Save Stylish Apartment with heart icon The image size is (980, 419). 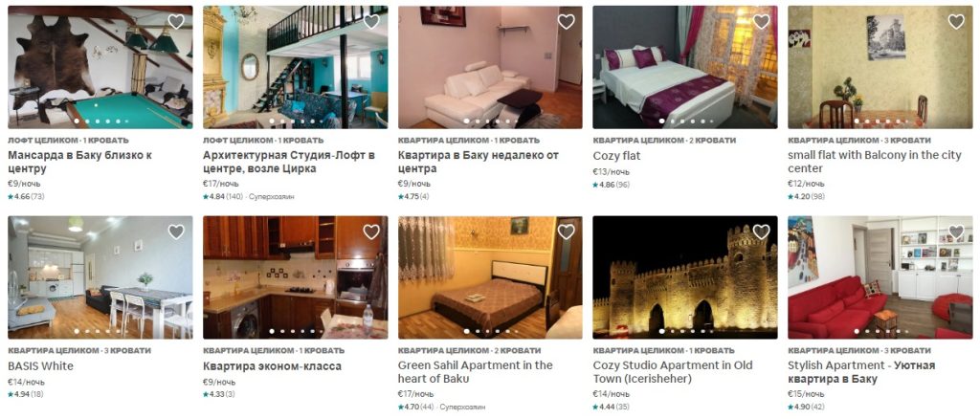coord(956,232)
